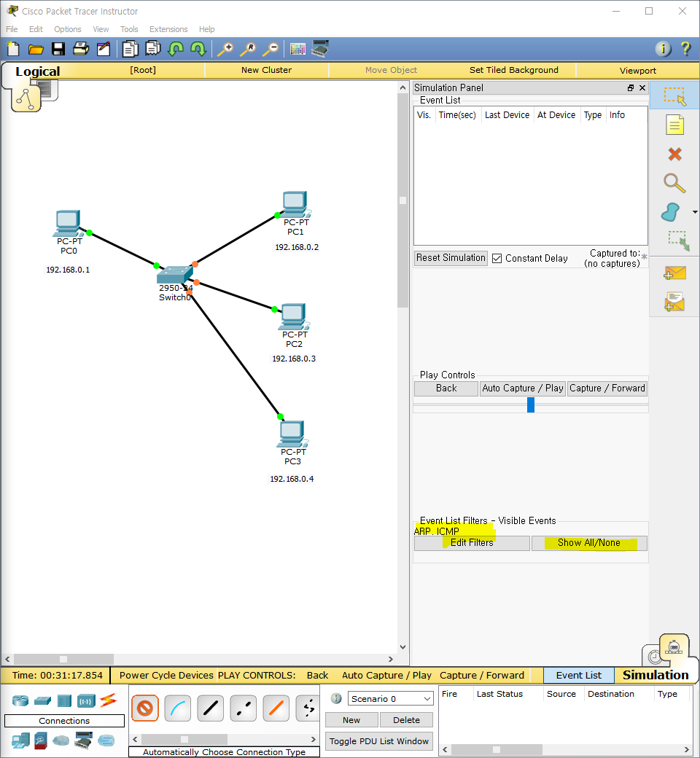Choose the red X Delete tool
Image resolution: width=700 pixels, height=758 pixels.
click(674, 155)
